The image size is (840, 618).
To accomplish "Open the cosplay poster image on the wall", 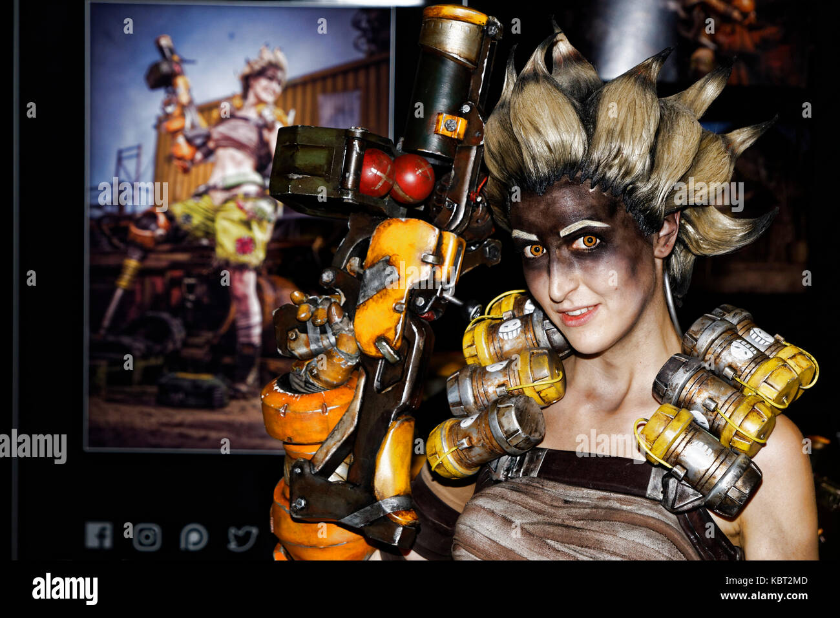I will click(x=239, y=226).
